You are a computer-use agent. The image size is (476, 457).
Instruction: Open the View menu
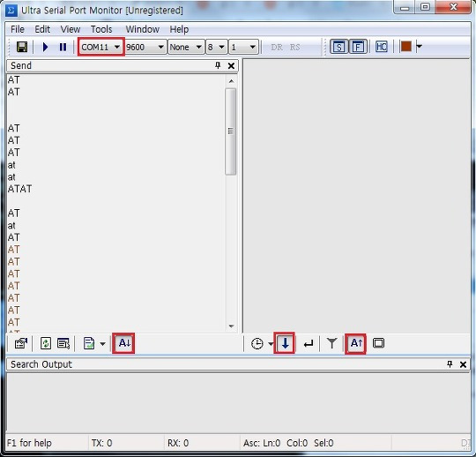(x=71, y=29)
